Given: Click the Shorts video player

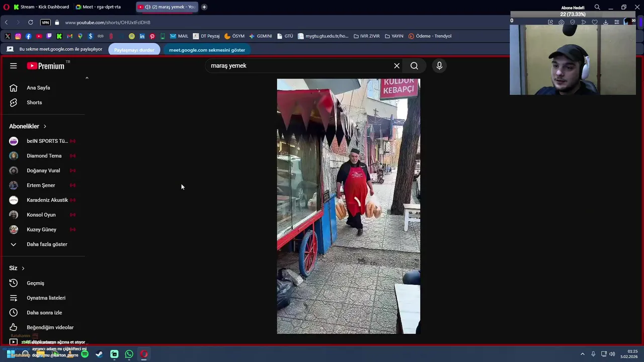Looking at the screenshot, I should 348,206.
